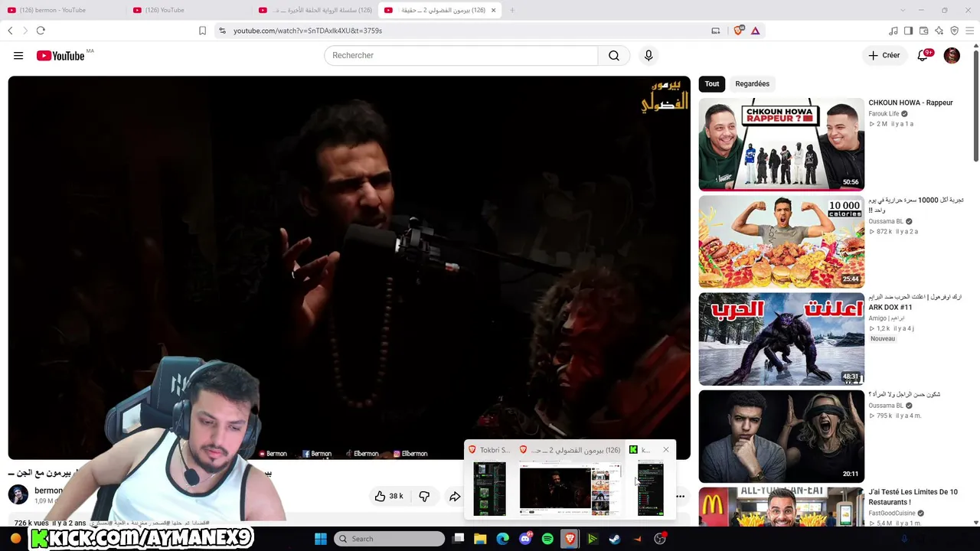Screen dimensions: 980x551
Task: Reload the current page
Action: point(41,31)
